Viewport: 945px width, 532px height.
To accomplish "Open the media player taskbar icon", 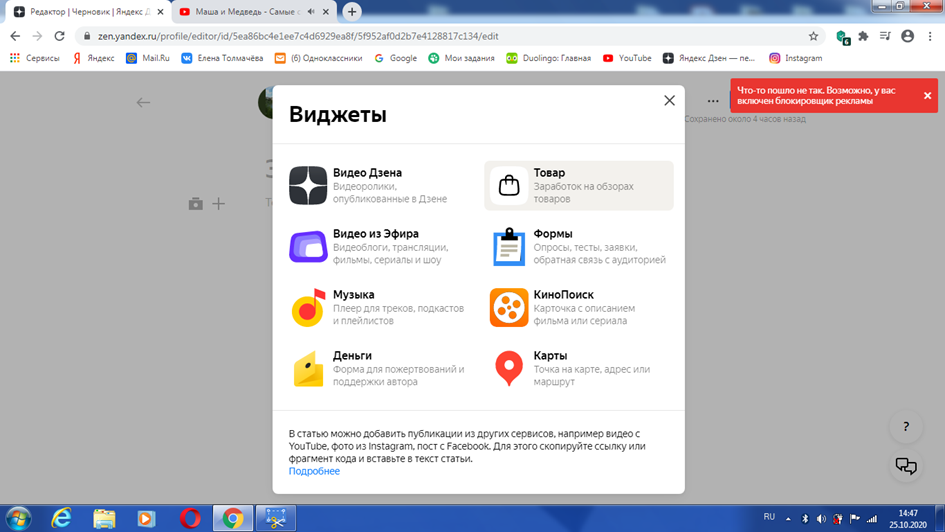I will [x=146, y=518].
